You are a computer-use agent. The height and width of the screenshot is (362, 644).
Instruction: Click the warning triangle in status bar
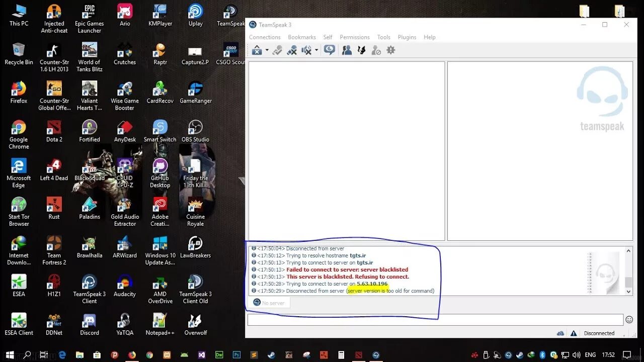(573, 333)
